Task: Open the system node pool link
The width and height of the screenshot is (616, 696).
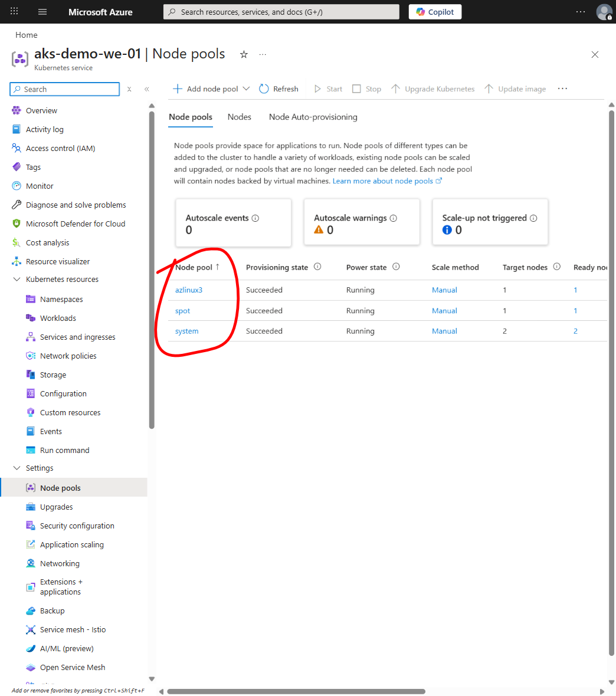Action: tap(186, 331)
